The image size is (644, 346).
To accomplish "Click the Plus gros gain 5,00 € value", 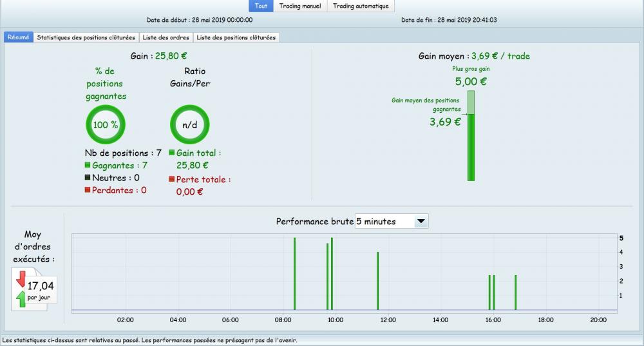I will pyautogui.click(x=471, y=81).
